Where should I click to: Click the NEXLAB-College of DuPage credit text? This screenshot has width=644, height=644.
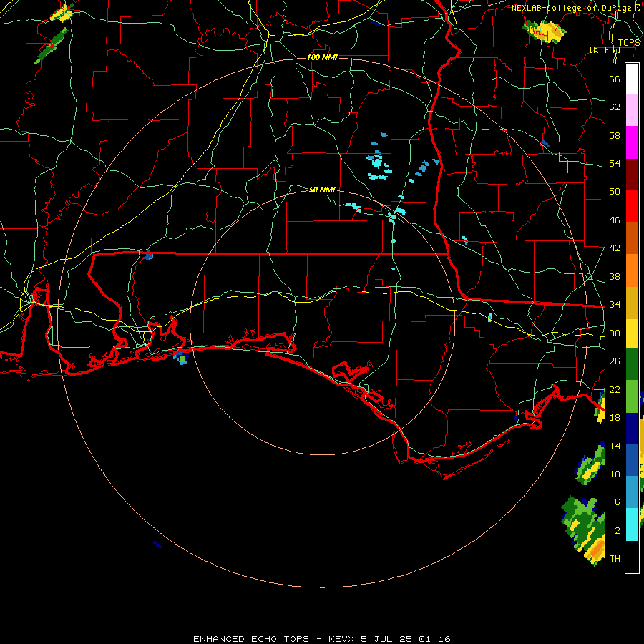click(575, 8)
